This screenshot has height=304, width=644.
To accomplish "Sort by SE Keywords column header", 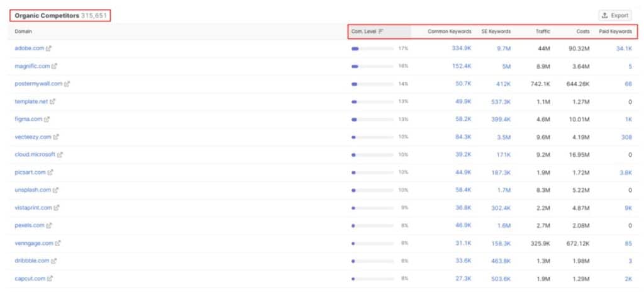I will click(496, 31).
